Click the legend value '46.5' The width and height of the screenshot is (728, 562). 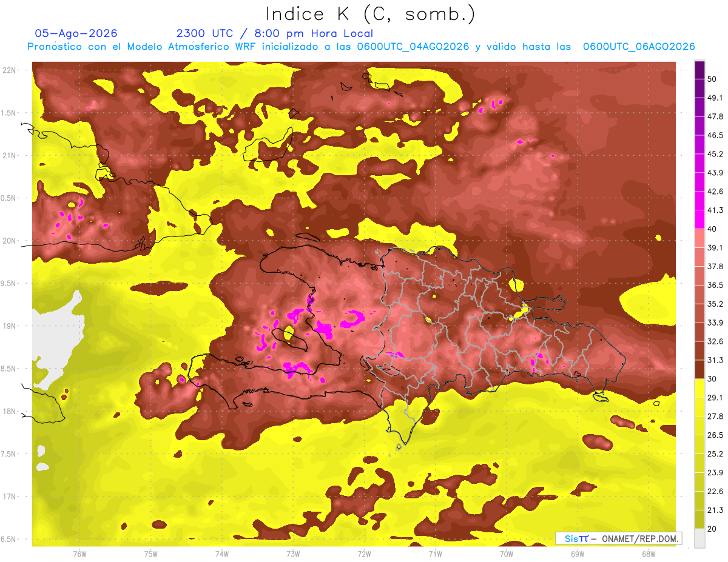point(715,135)
